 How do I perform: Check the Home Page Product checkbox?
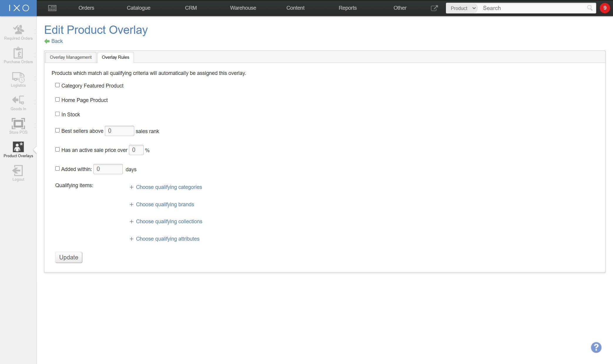point(57,100)
